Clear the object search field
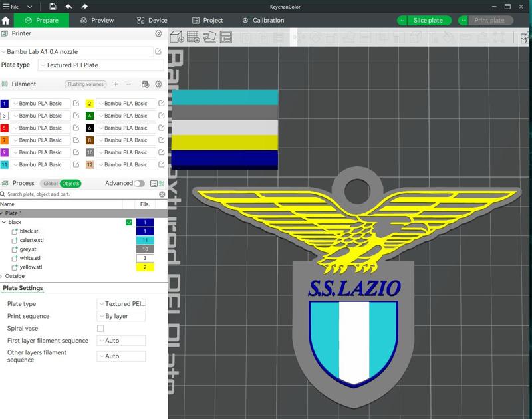 pyautogui.click(x=162, y=194)
